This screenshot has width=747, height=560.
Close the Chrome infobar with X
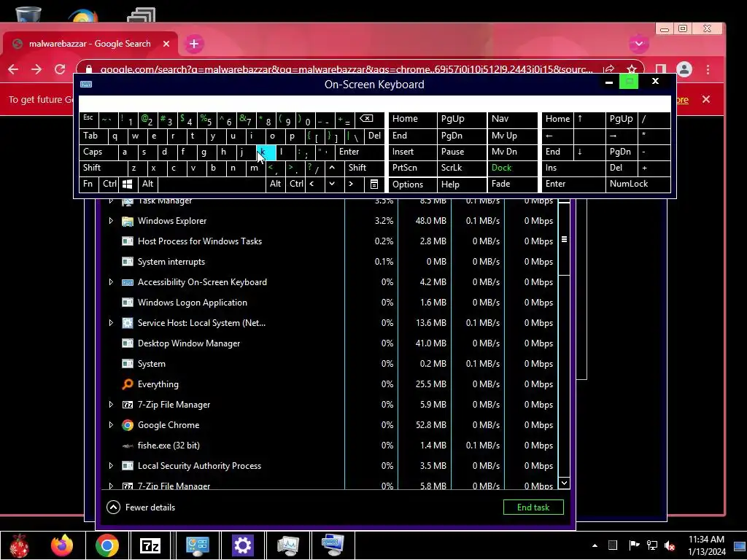coord(706,99)
